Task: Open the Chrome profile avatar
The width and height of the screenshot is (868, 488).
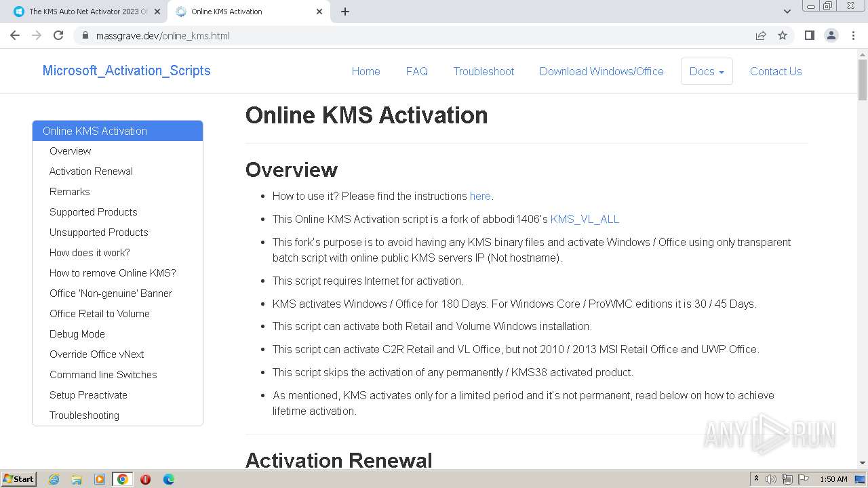Action: tap(831, 35)
